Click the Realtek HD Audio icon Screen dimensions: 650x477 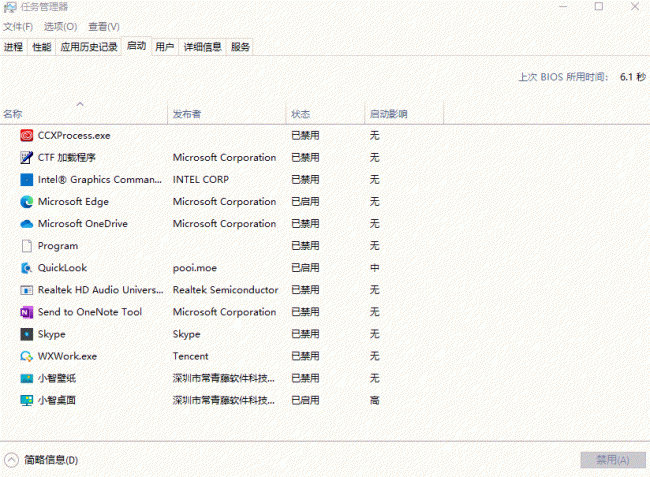pyautogui.click(x=27, y=290)
